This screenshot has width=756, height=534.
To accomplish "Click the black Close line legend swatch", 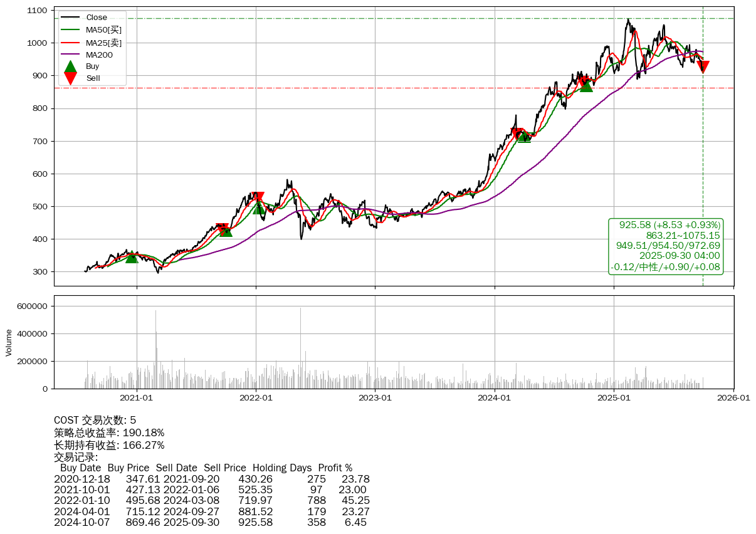I will [71, 18].
